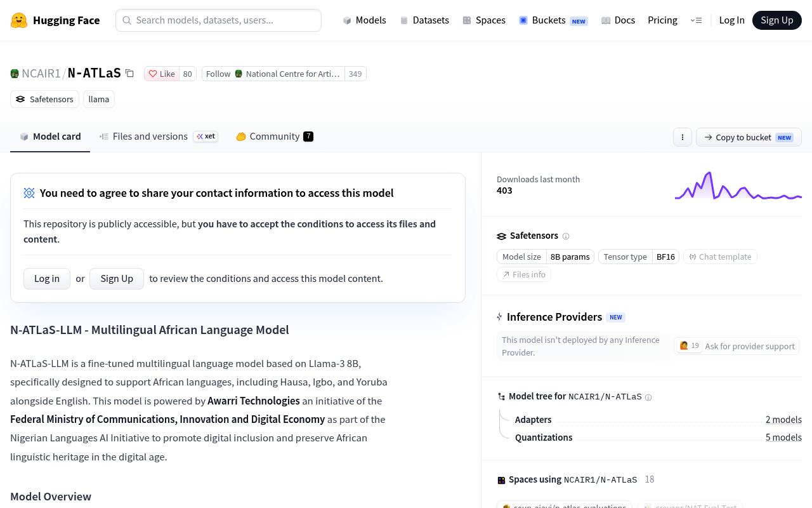Expand the navigation overflow menu

(696, 20)
